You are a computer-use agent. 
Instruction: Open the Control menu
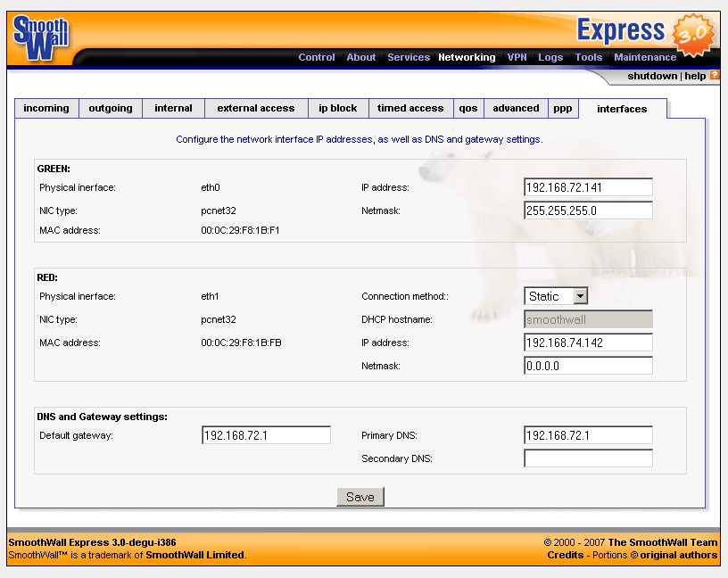tap(316, 57)
